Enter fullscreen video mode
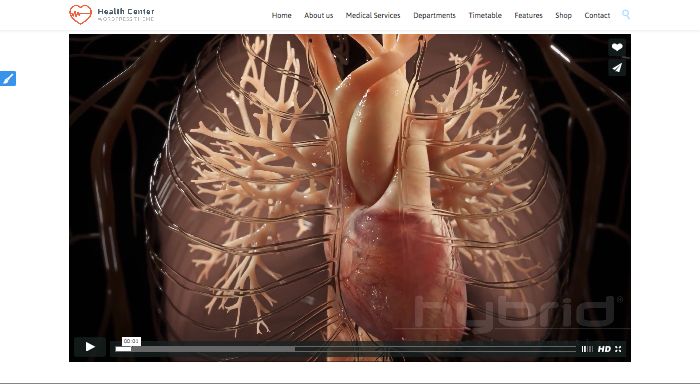The image size is (700, 384). (x=618, y=349)
